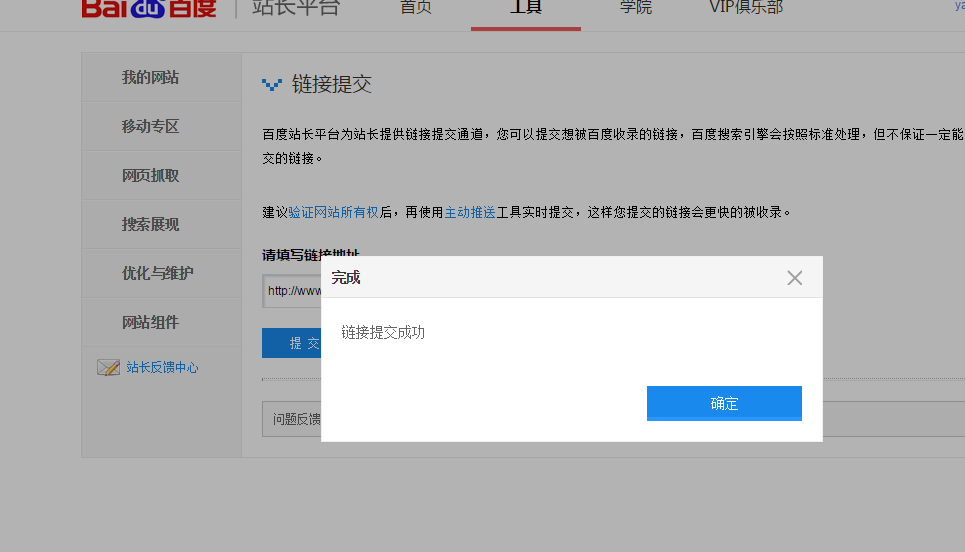Image resolution: width=965 pixels, height=552 pixels.
Task: Open 搜索展现 in the sidebar
Action: [x=151, y=225]
